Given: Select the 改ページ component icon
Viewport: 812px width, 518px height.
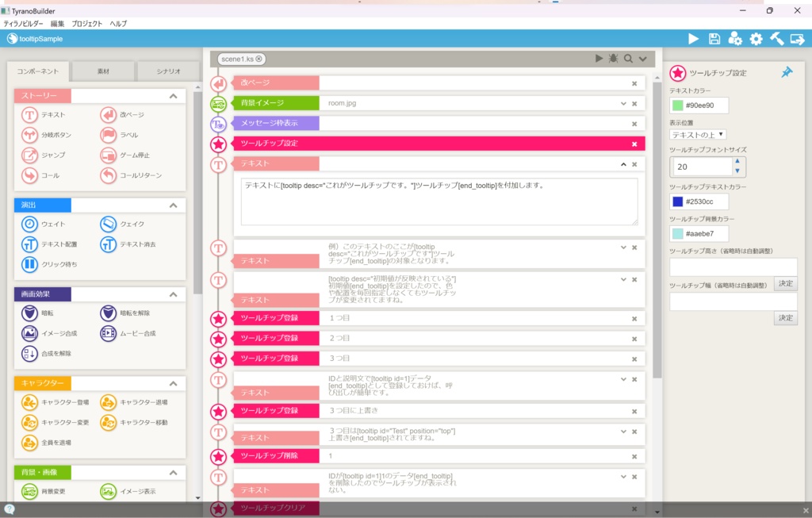Looking at the screenshot, I should click(108, 115).
